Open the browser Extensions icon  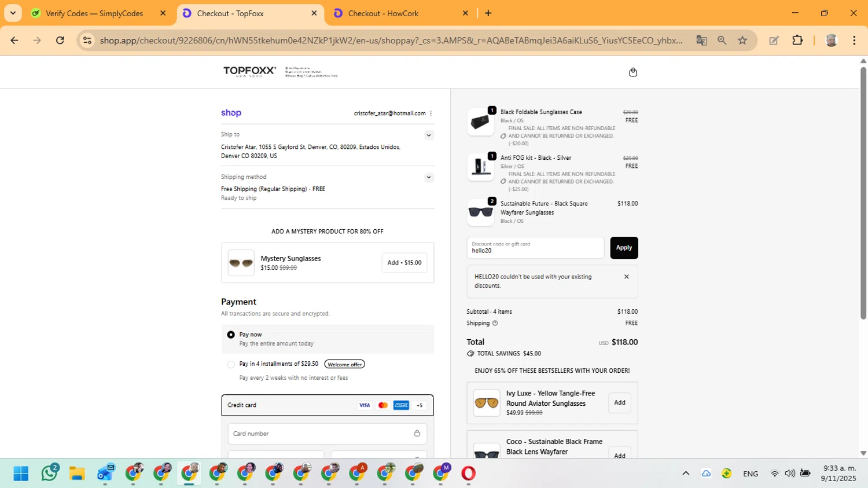(797, 41)
